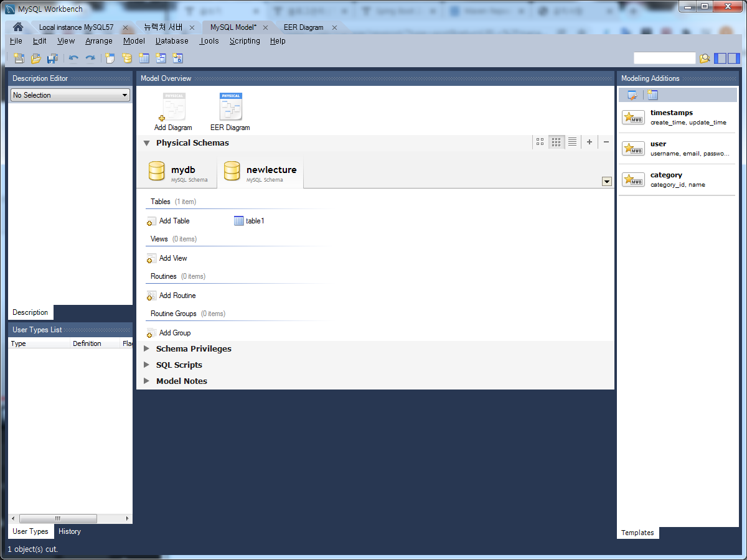Click Add Group
747x560 pixels.
tap(169, 333)
